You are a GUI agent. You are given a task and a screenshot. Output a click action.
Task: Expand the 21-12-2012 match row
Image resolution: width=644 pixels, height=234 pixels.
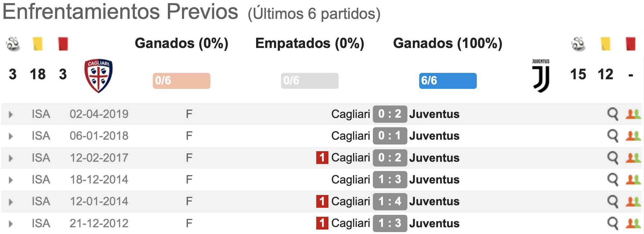(x=11, y=224)
